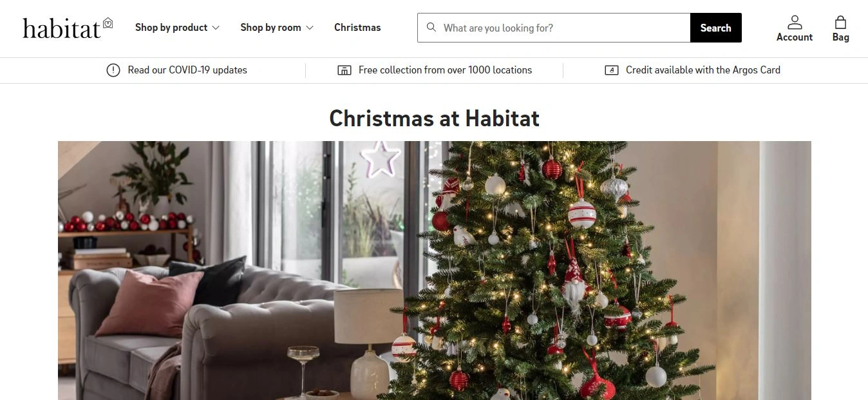
Task: Click the Christmas tree hero banner image
Action: (435, 271)
